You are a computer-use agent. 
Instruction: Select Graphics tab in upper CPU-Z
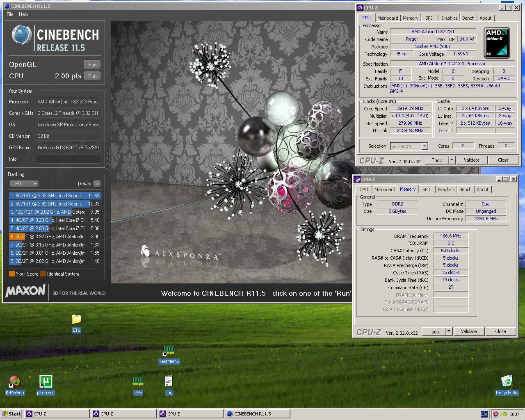point(449,18)
